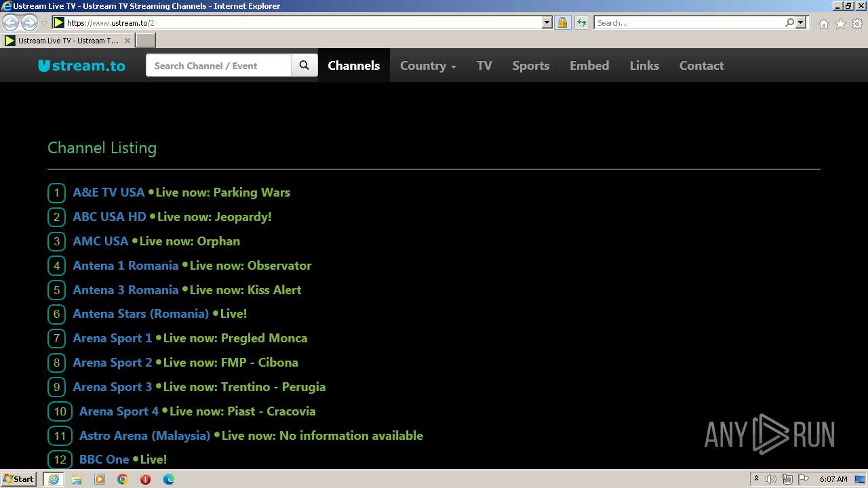Open a new blank tab

146,40
